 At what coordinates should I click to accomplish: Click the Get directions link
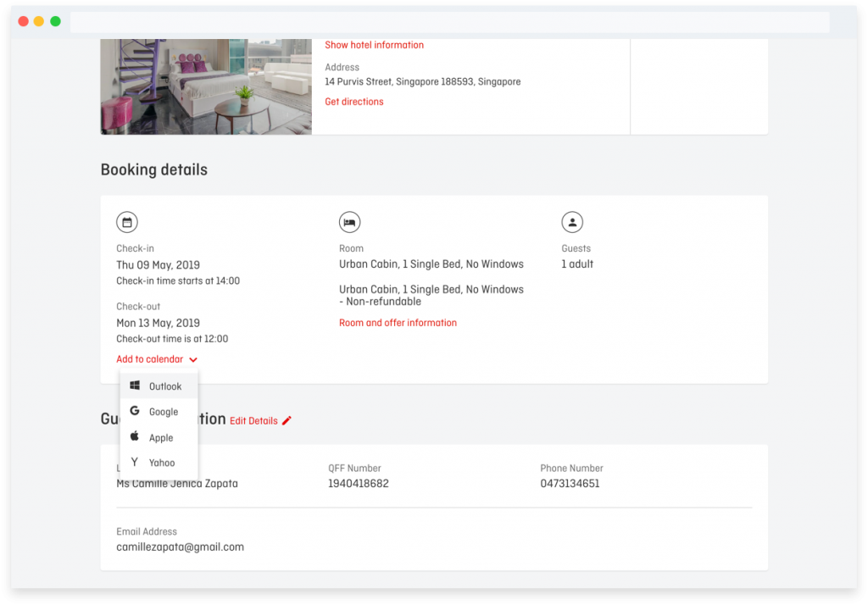(x=354, y=102)
